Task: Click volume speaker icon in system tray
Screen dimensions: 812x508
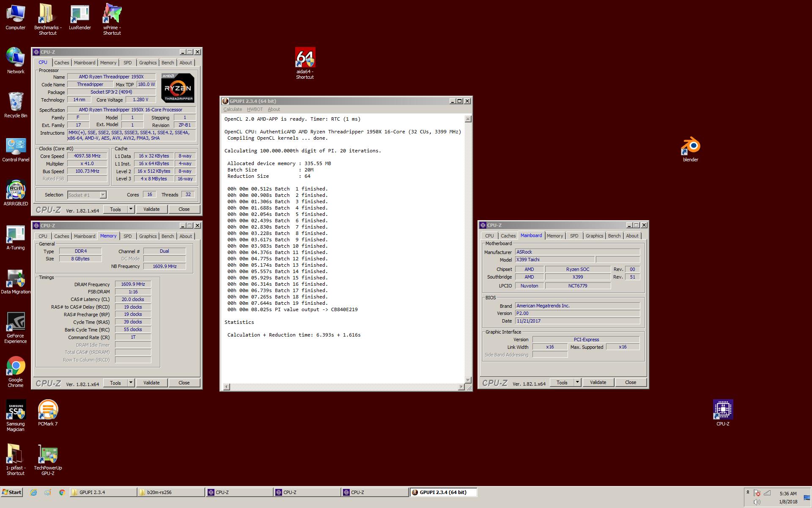Action: tap(757, 502)
